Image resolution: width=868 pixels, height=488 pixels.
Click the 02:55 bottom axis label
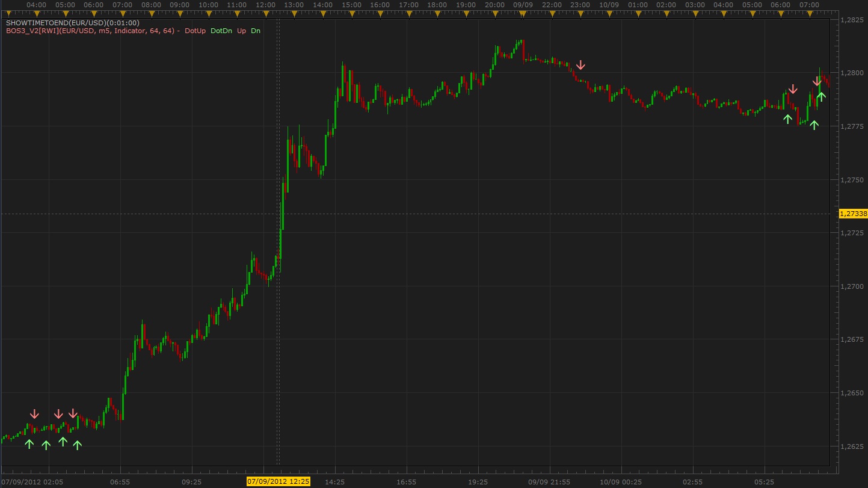[692, 482]
